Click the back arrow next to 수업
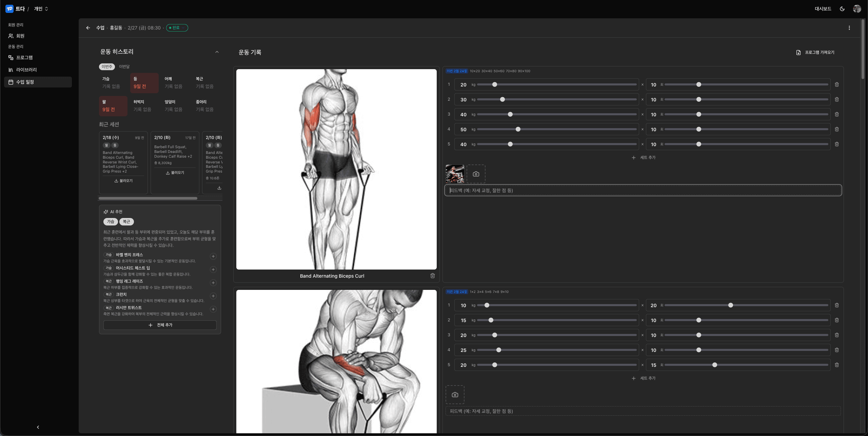This screenshot has height=436, width=868. coord(88,28)
